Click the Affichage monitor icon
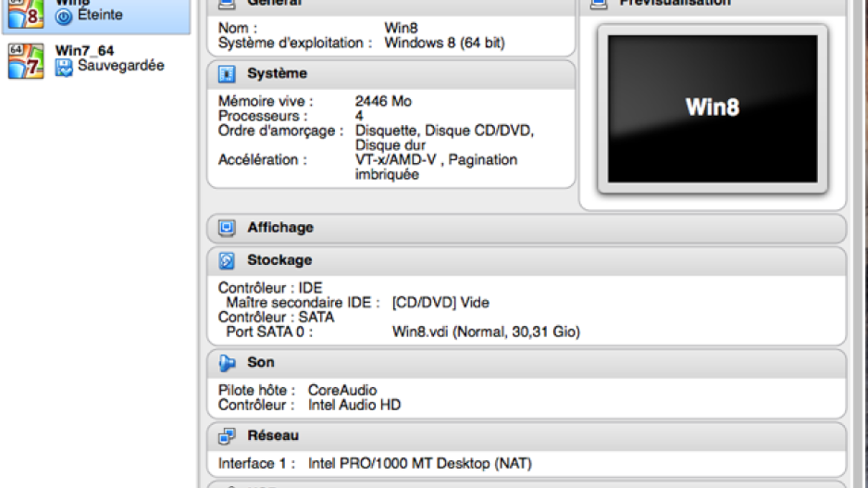The height and width of the screenshot is (488, 868). (227, 228)
